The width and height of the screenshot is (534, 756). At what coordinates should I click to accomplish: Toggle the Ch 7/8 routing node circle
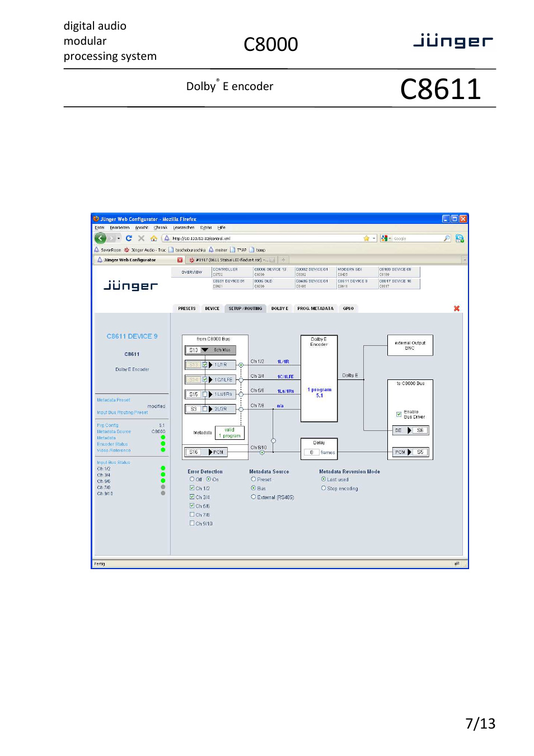click(x=241, y=409)
